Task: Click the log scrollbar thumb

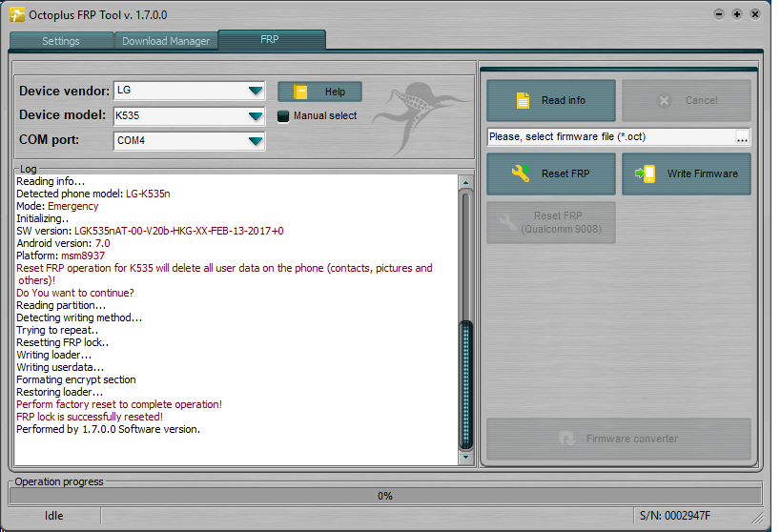Action: click(x=465, y=384)
